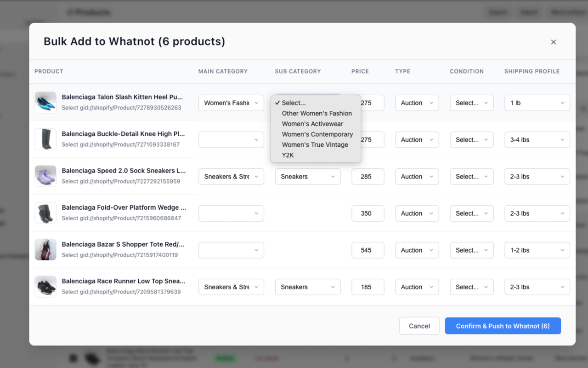Click the knee high boots thumbnail
Image resolution: width=588 pixels, height=368 pixels.
tap(45, 139)
